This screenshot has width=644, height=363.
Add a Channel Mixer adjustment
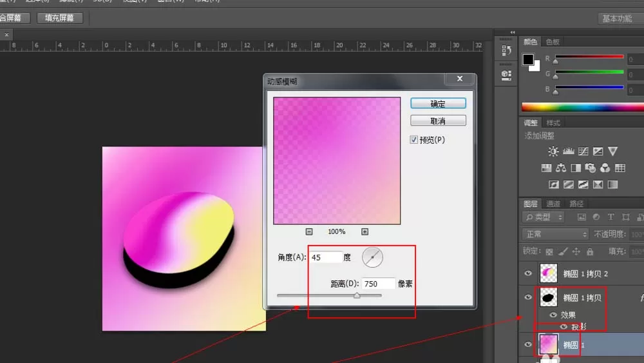point(605,168)
